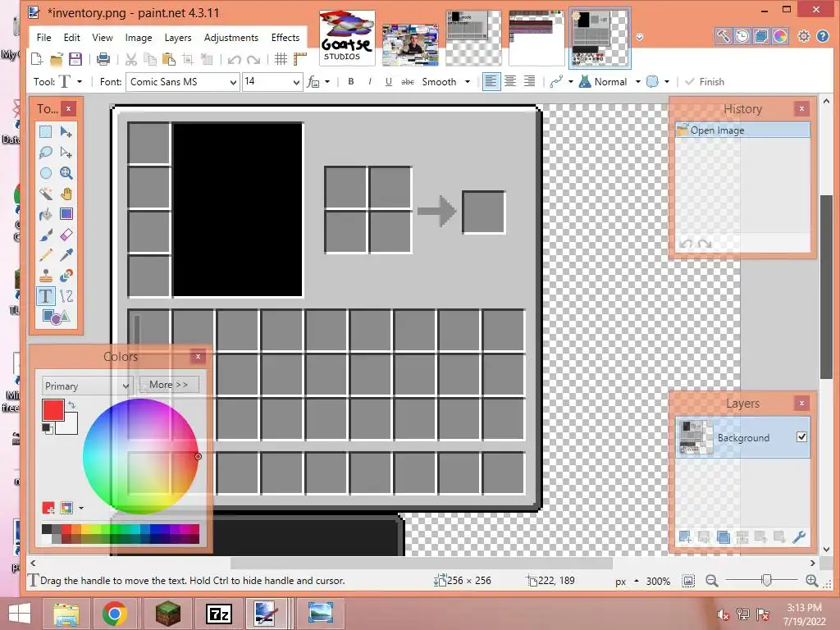Toggle Italic text formatting
The image size is (840, 630).
[x=370, y=81]
